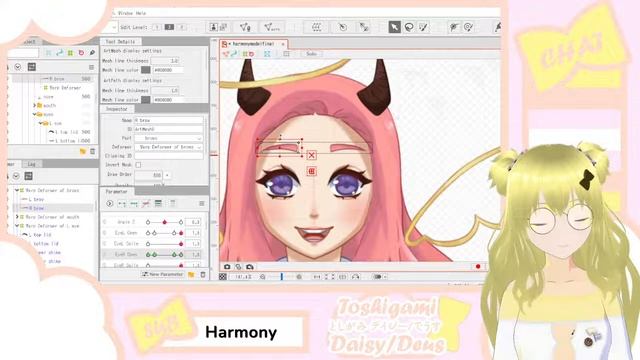Viewport: 640px width, 360px height.
Task: Toggle the Invert Mask checkbox
Action: point(138,165)
